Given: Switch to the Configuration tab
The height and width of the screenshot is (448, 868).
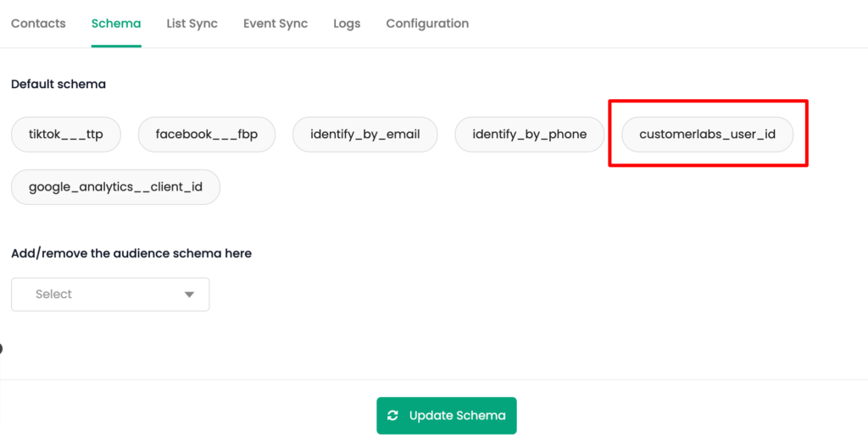Looking at the screenshot, I should [427, 24].
